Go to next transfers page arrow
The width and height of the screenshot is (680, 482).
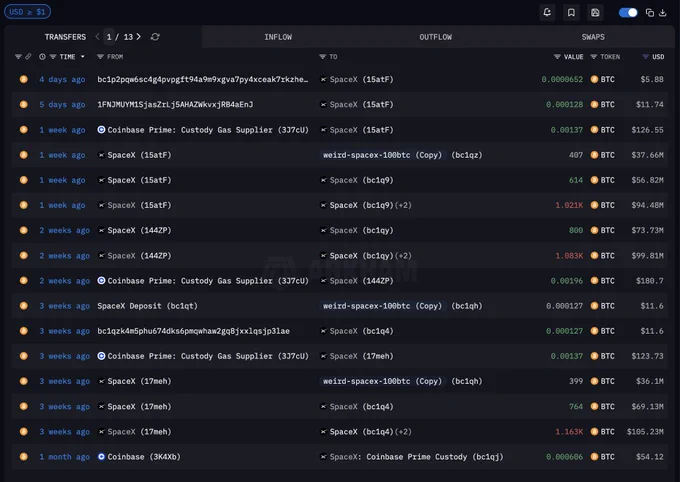coord(139,37)
